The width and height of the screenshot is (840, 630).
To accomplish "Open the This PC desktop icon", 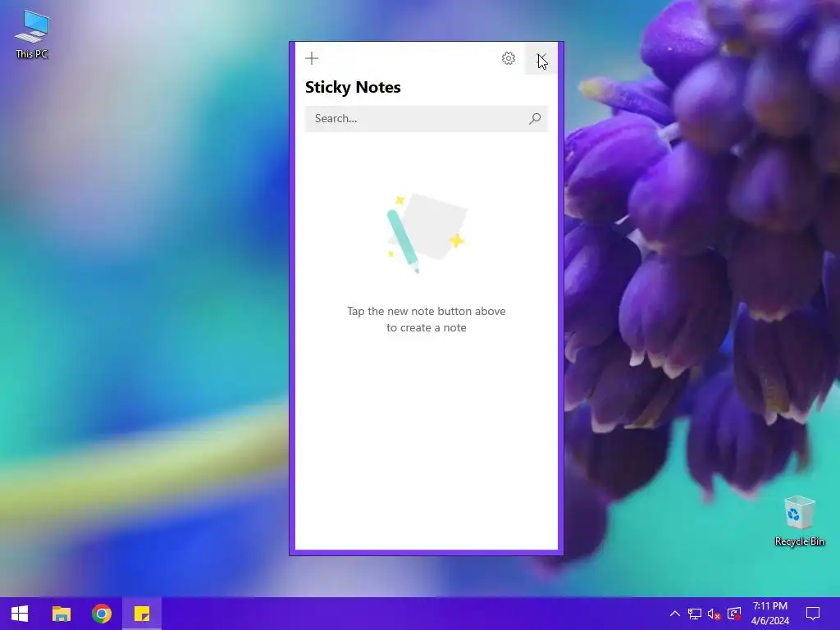I will pos(32,34).
